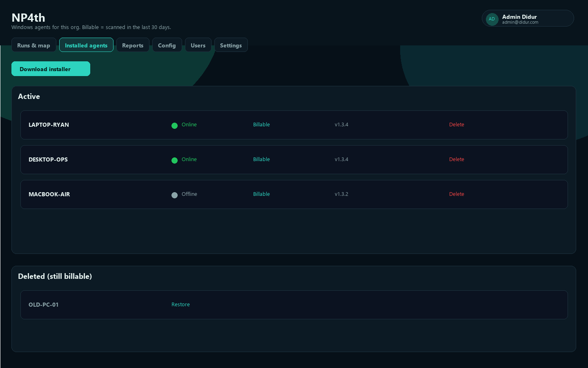Delete the DESKTOP-OPS agent

pos(457,159)
